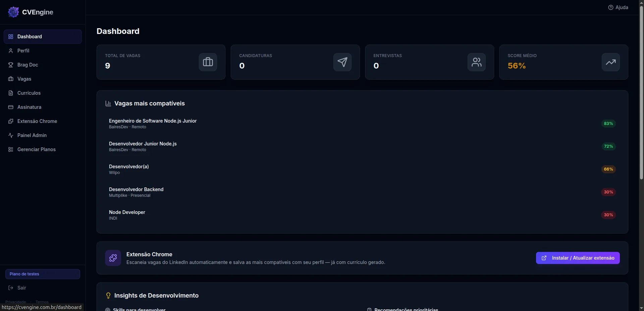
Task: Click the users icon on Entrevistas card
Action: [x=476, y=62]
